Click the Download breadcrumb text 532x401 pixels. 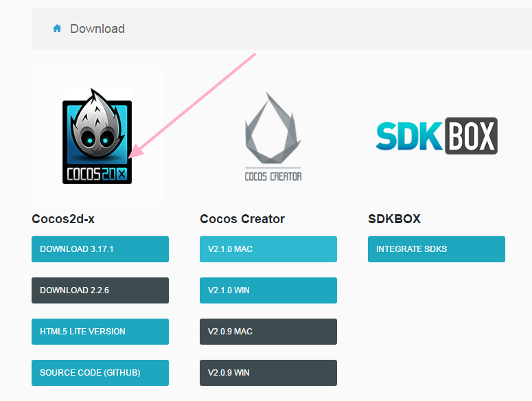pyautogui.click(x=97, y=29)
